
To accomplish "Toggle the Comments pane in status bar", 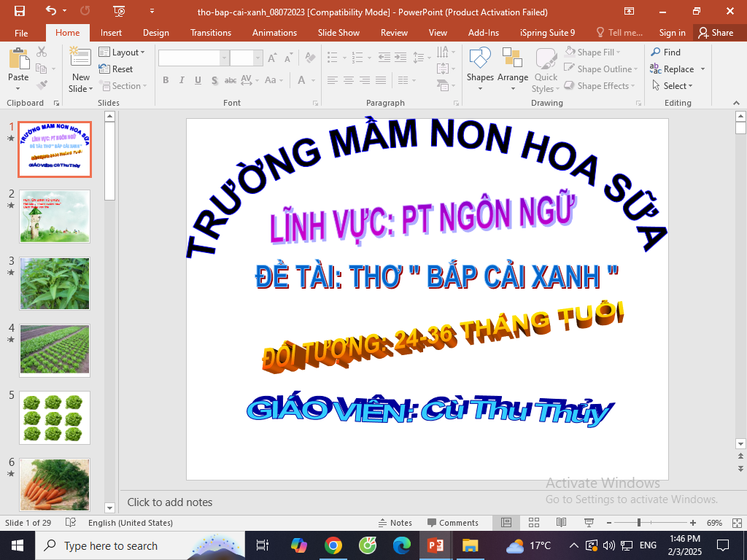I will (452, 523).
